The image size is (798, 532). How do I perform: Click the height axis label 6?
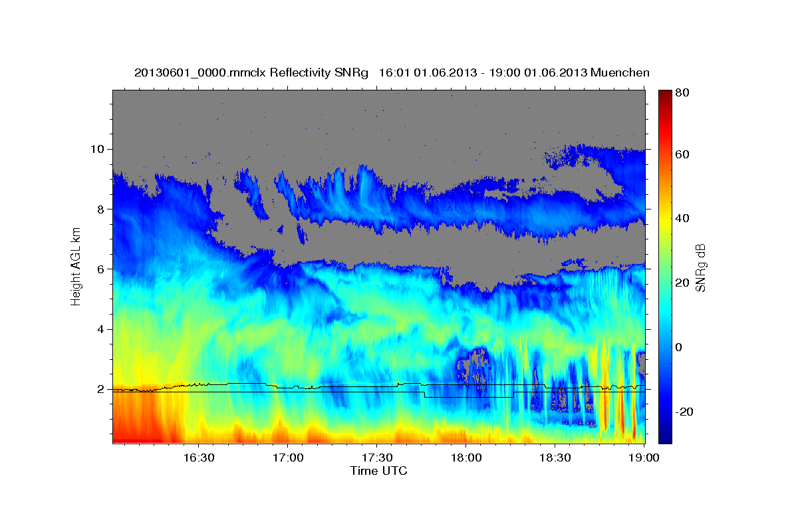point(100,269)
